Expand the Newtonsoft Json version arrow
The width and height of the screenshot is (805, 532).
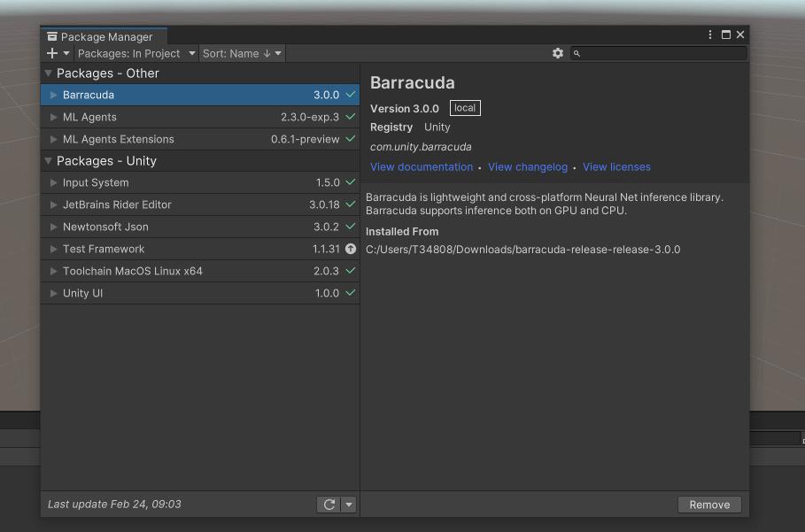(x=53, y=227)
